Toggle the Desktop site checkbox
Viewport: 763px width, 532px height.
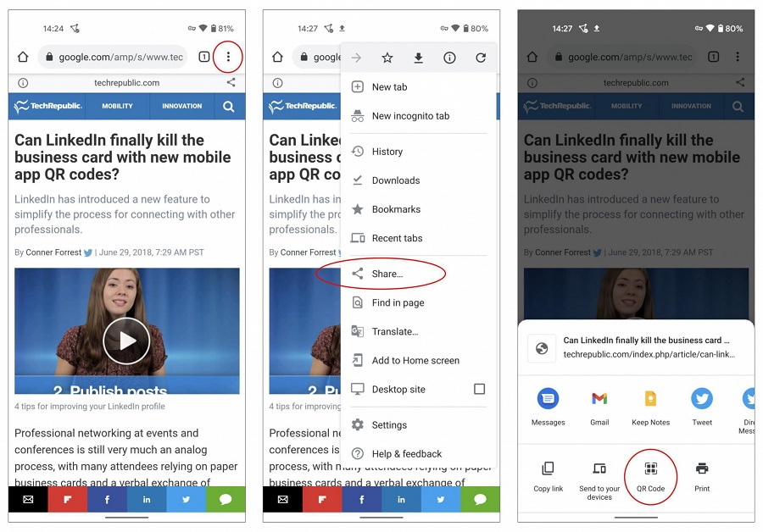[x=479, y=389]
